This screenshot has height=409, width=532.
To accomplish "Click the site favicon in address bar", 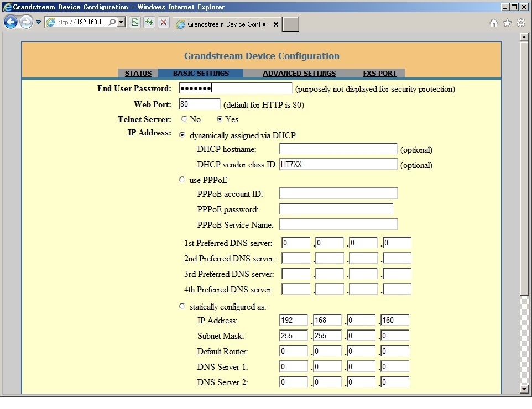I will (x=50, y=22).
